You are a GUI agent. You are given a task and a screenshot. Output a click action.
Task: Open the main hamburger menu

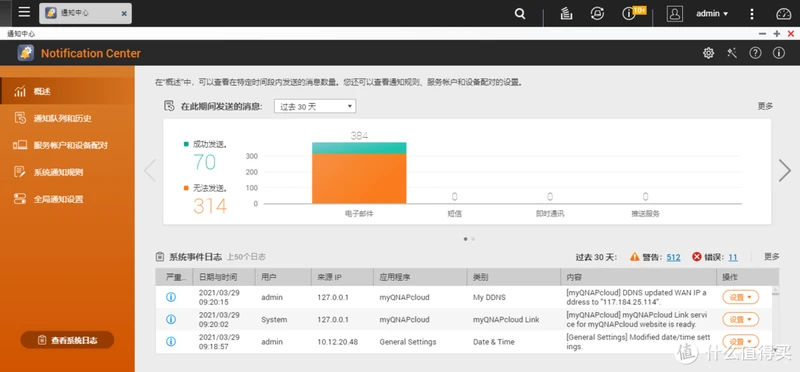pyautogui.click(x=24, y=13)
